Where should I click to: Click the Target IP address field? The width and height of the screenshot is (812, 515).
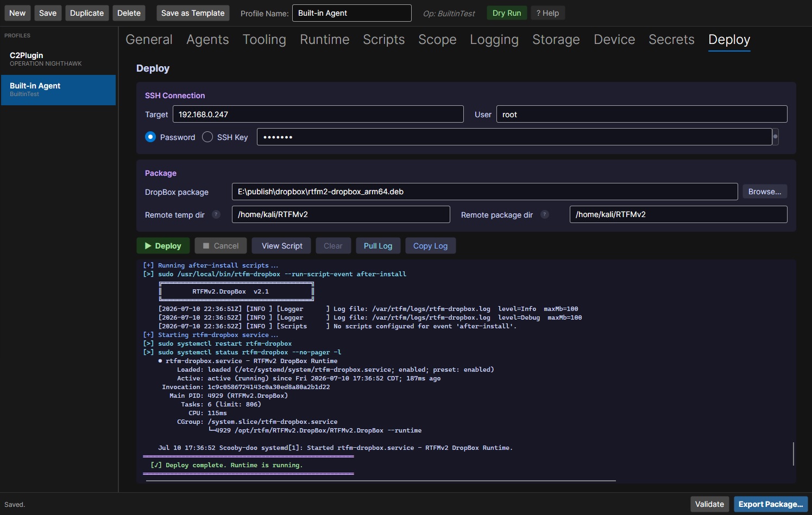tap(318, 114)
